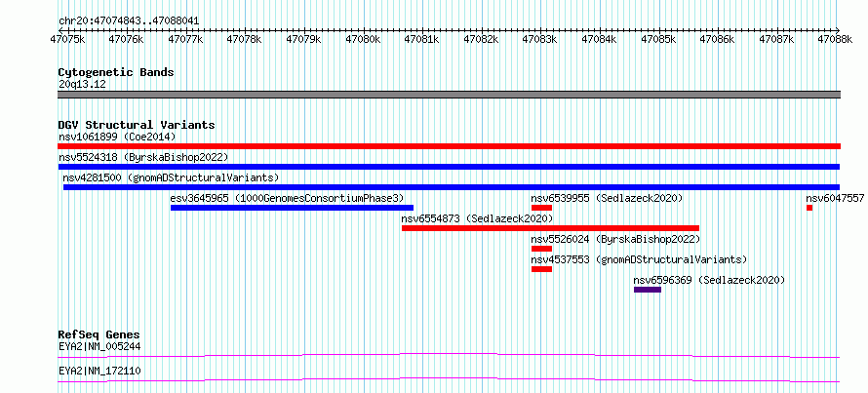Click the 47077k ruler tick label
This screenshot has height=393, width=868.
coord(186,39)
